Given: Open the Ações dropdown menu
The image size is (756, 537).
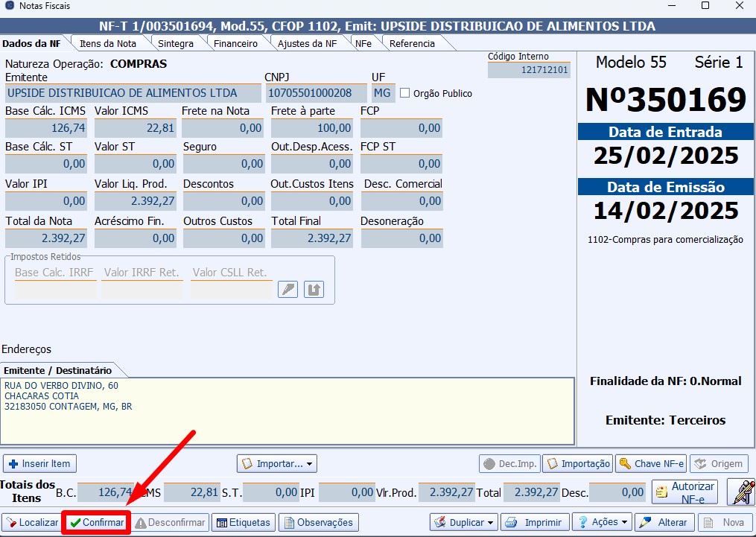Looking at the screenshot, I should [x=601, y=522].
